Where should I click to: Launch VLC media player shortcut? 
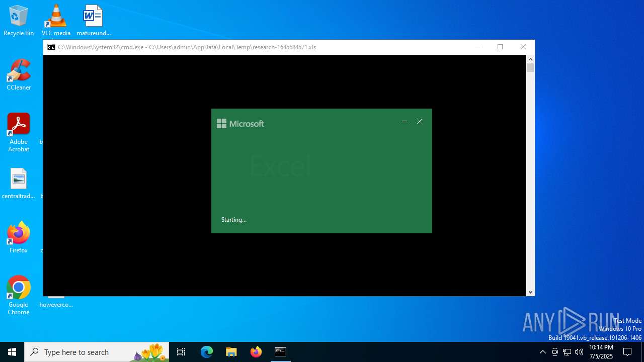point(56,21)
